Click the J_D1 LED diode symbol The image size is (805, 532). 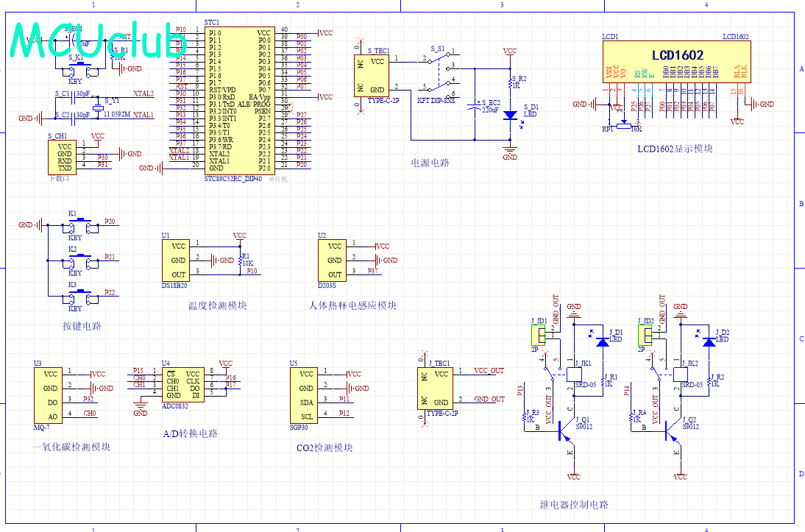[603, 341]
